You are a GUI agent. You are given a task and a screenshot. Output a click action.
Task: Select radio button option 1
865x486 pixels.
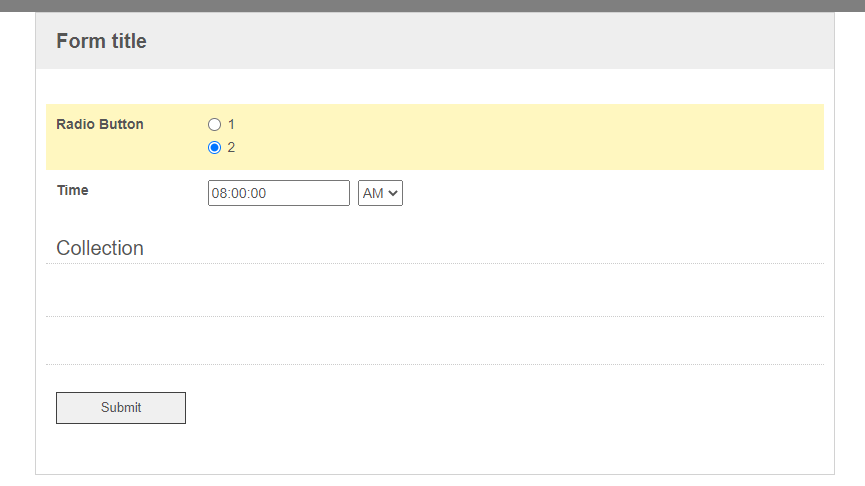[214, 125]
